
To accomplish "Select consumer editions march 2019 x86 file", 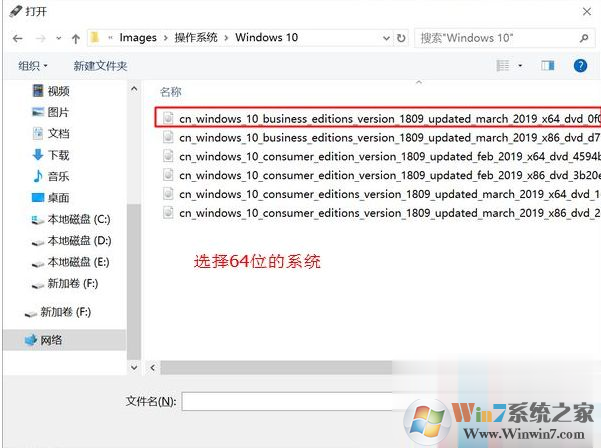I will 381,212.
